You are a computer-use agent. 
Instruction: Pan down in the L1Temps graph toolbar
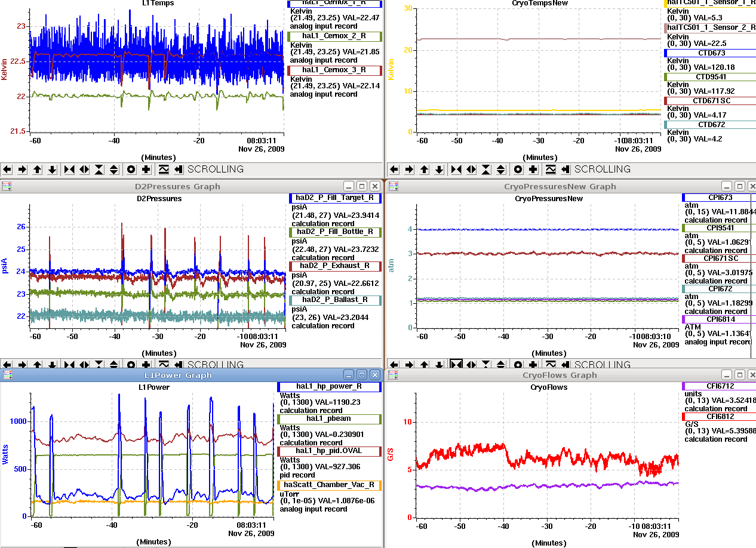point(53,170)
